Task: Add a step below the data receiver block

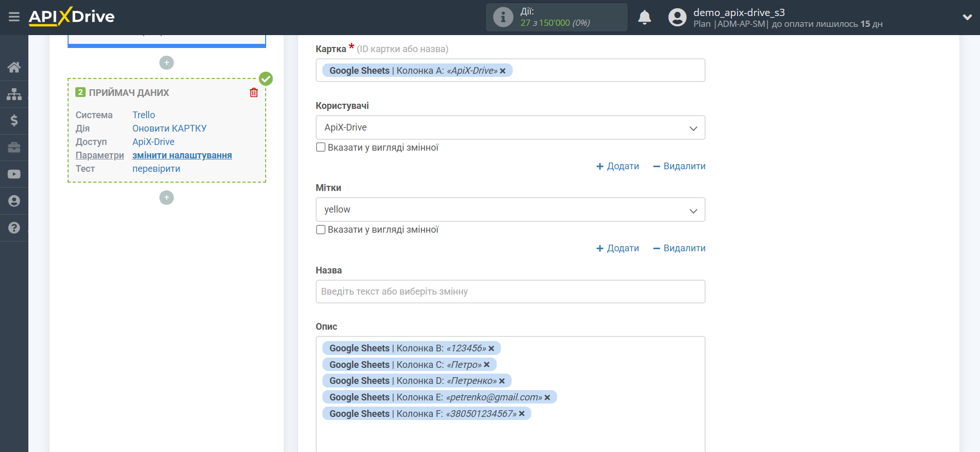Action: click(x=167, y=198)
